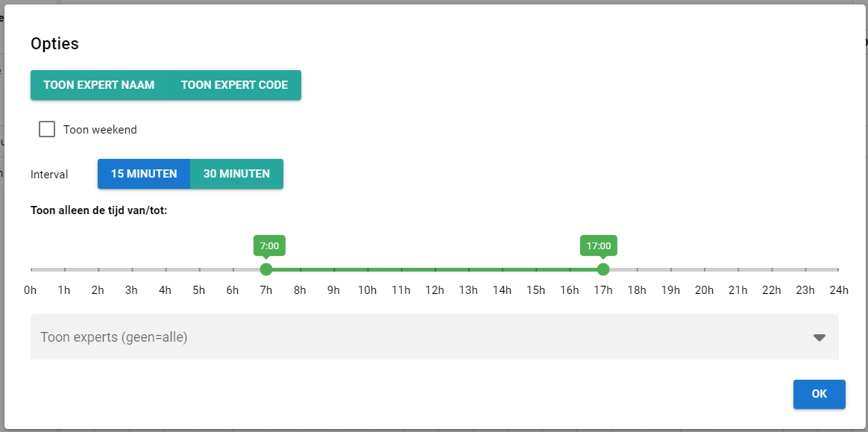Confirm options with the OK button
Image resolution: width=868 pixels, height=432 pixels.
[819, 394]
